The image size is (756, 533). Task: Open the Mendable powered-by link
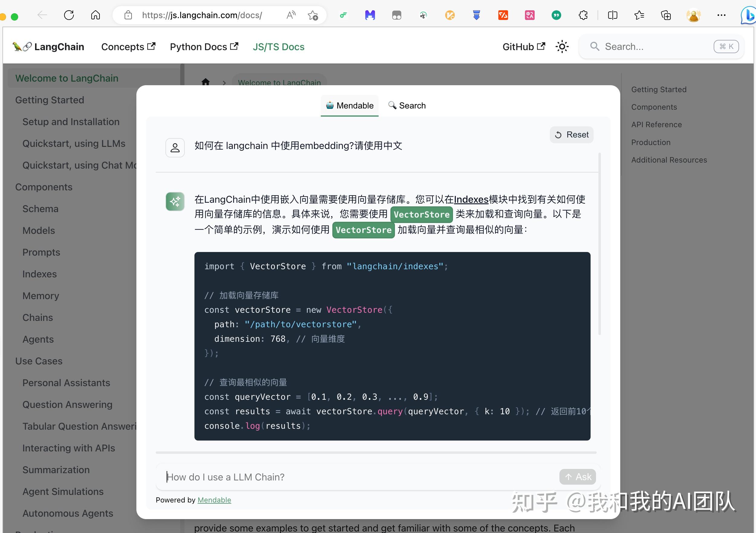click(x=214, y=500)
